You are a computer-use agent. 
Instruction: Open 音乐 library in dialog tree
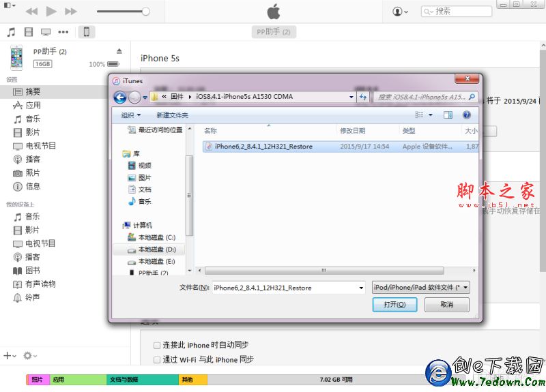coord(140,201)
